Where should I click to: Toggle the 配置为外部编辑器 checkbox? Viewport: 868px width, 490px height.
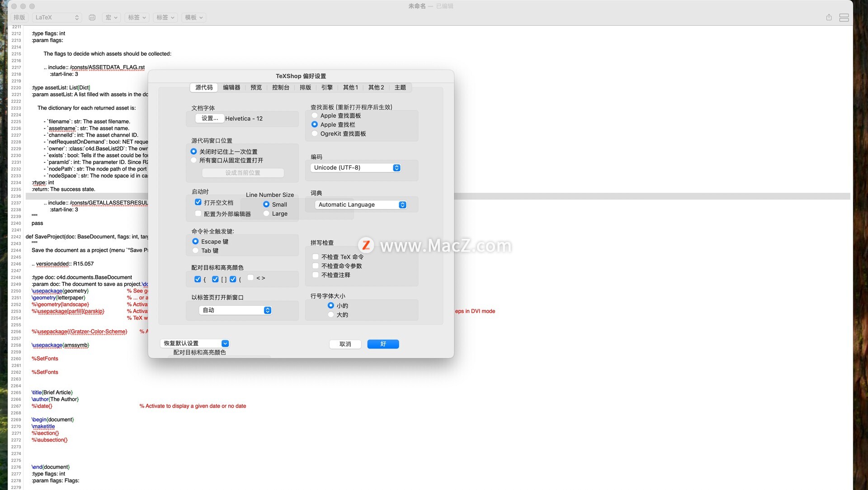pyautogui.click(x=198, y=214)
